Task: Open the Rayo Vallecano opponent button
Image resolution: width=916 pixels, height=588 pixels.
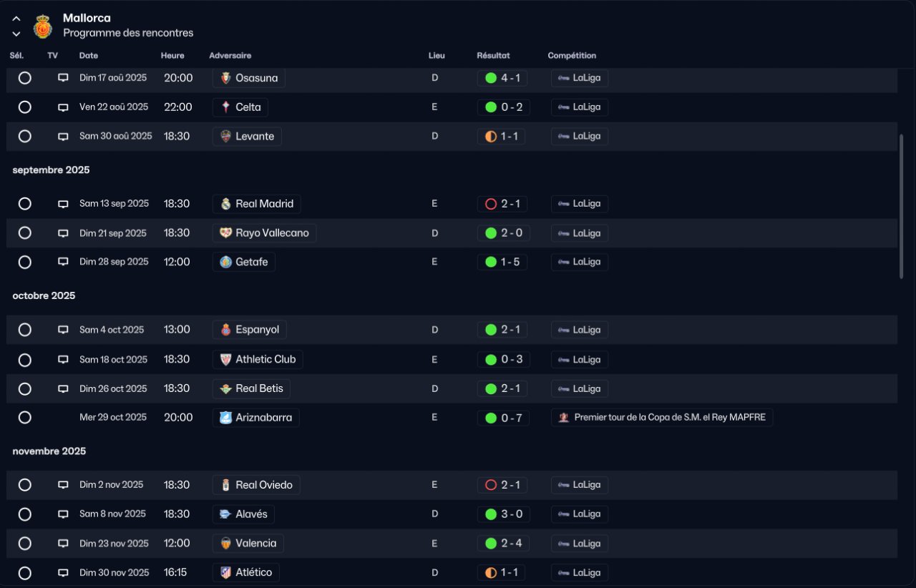Action: (x=264, y=233)
